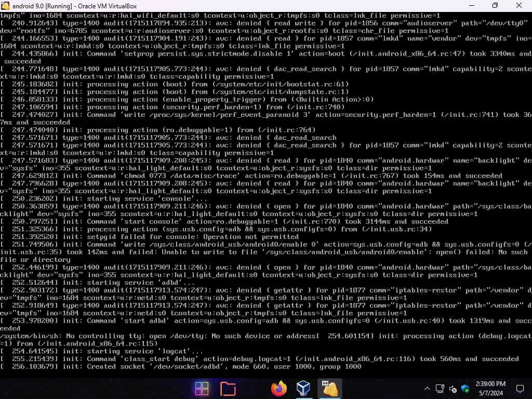Click the log line referencing bootstat.rc:61
The image size is (532, 399).
(175, 84)
